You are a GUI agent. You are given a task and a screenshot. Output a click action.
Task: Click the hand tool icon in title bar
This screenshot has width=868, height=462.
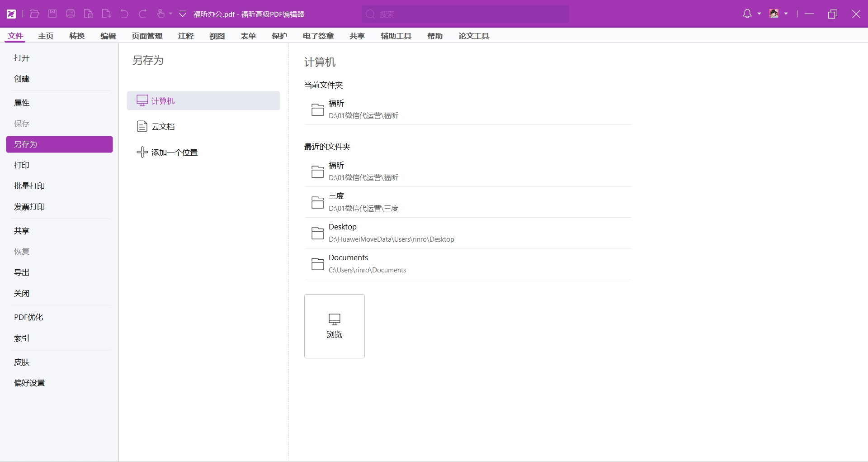160,14
